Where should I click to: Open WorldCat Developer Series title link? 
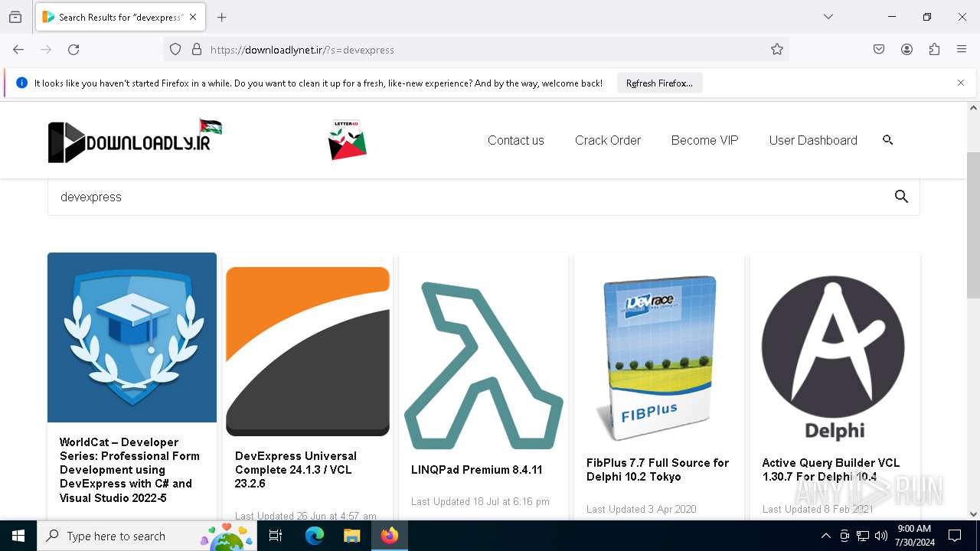[x=130, y=470]
